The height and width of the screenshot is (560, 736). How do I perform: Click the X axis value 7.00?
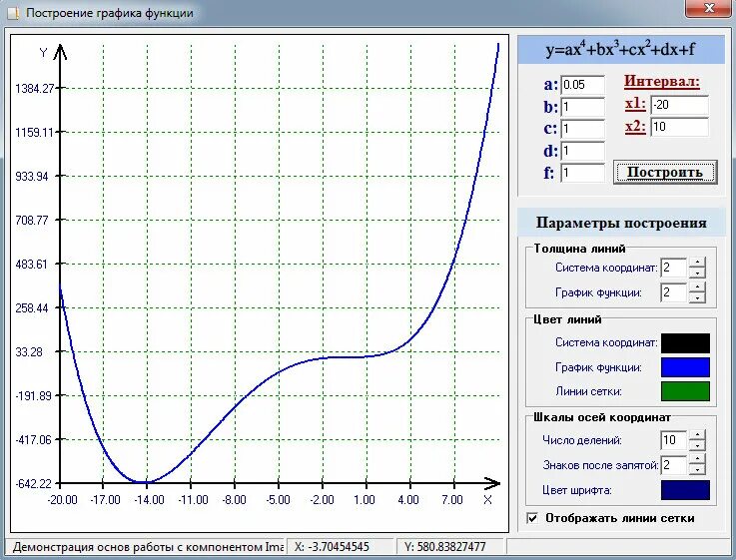[452, 500]
